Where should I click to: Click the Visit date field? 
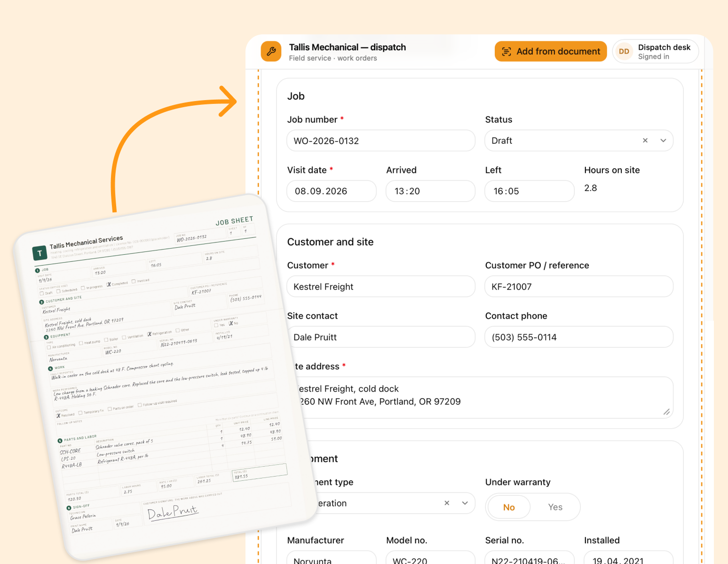pyautogui.click(x=332, y=191)
